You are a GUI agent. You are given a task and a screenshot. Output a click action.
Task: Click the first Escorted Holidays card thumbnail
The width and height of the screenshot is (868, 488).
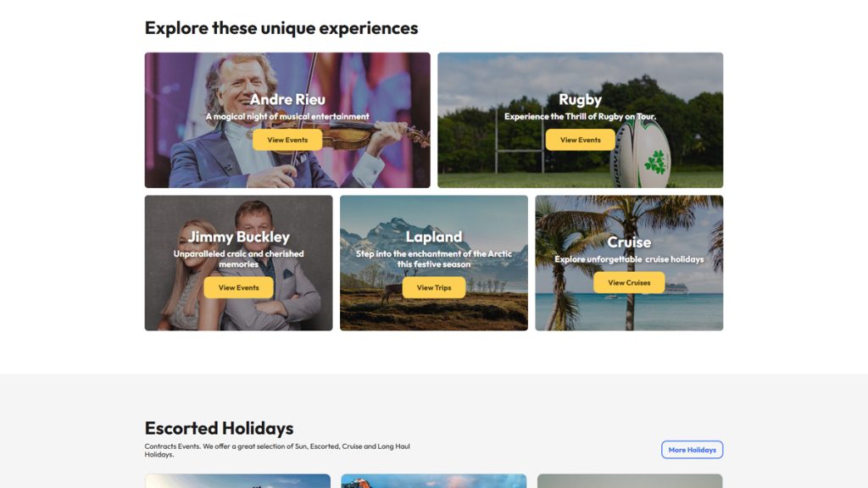coord(237,481)
